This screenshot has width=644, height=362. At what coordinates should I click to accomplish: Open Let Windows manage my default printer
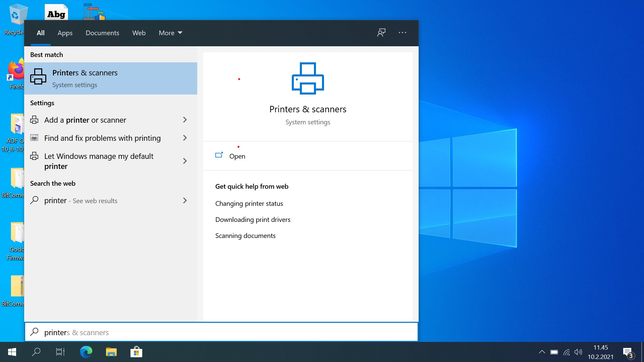coord(111,161)
